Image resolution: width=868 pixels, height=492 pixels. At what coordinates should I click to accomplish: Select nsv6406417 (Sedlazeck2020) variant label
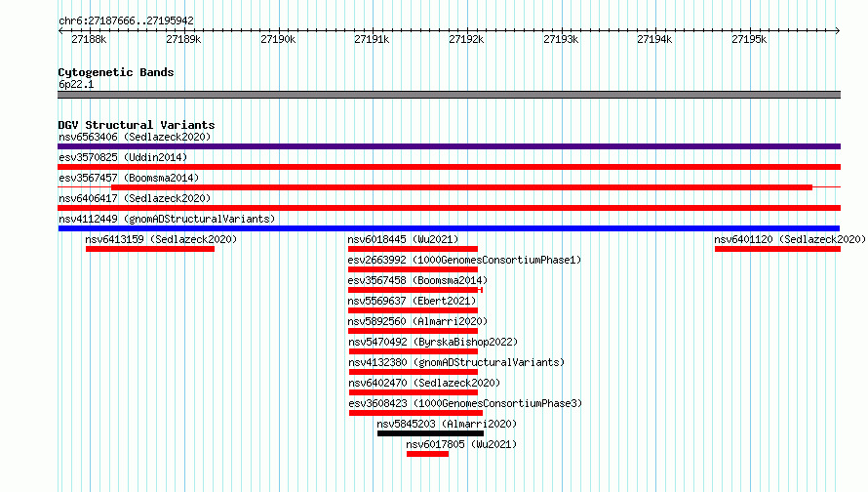tap(135, 198)
